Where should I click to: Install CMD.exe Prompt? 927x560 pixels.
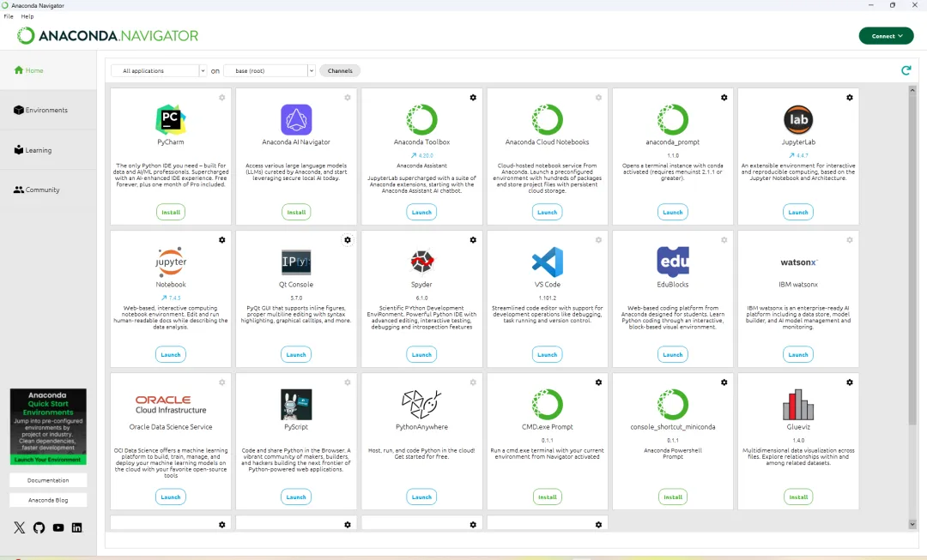click(548, 497)
